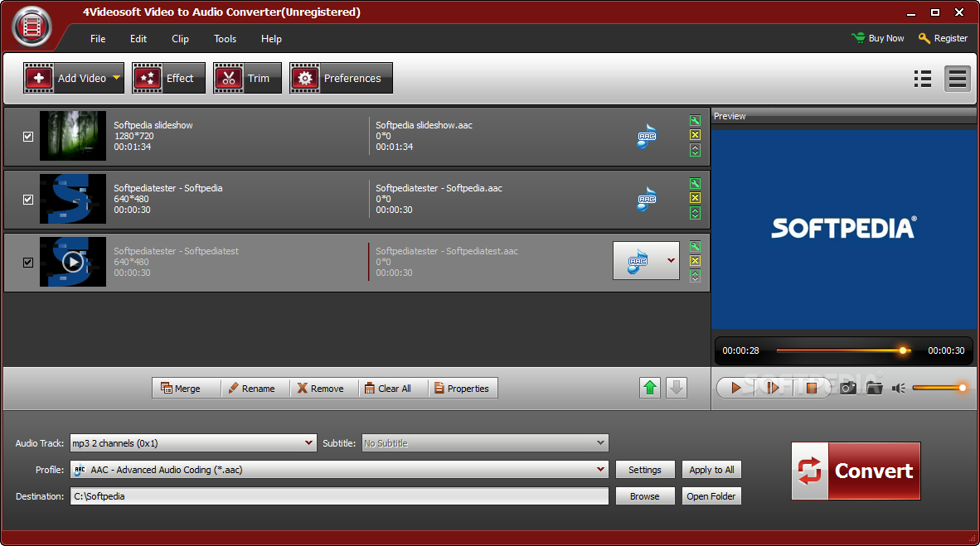Click move arrows icon on Softpedia slideshow row

695,150
